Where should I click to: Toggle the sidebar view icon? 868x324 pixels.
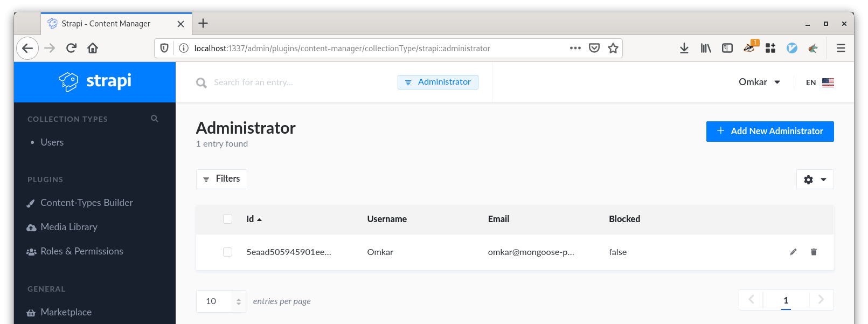[x=727, y=48]
